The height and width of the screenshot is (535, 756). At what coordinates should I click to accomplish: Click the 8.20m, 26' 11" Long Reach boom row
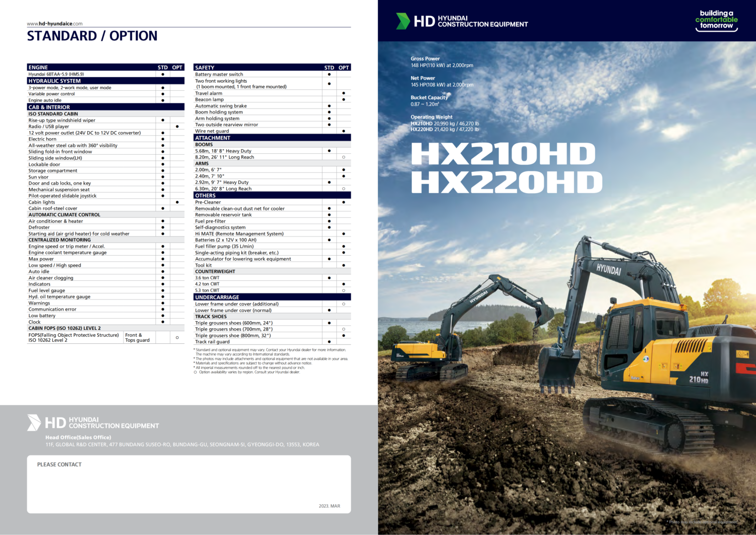point(272,157)
